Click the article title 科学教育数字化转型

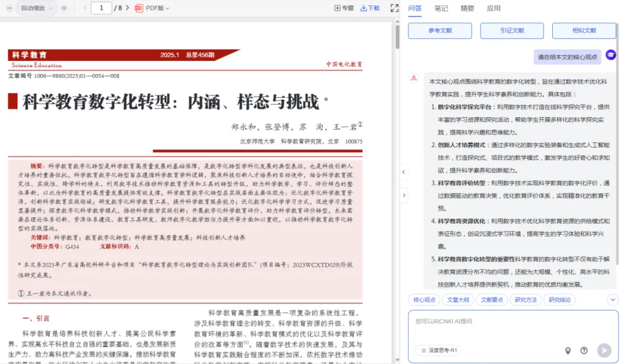[170, 102]
